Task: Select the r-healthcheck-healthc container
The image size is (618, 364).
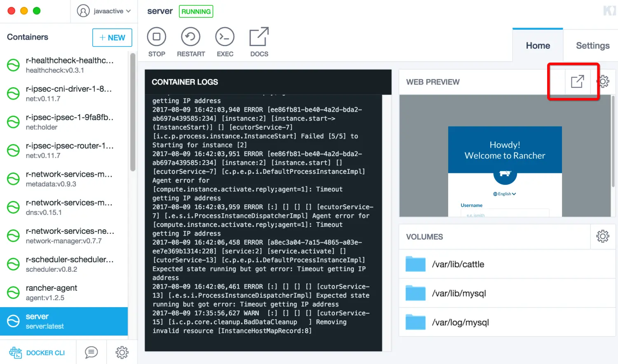Action: [x=64, y=65]
